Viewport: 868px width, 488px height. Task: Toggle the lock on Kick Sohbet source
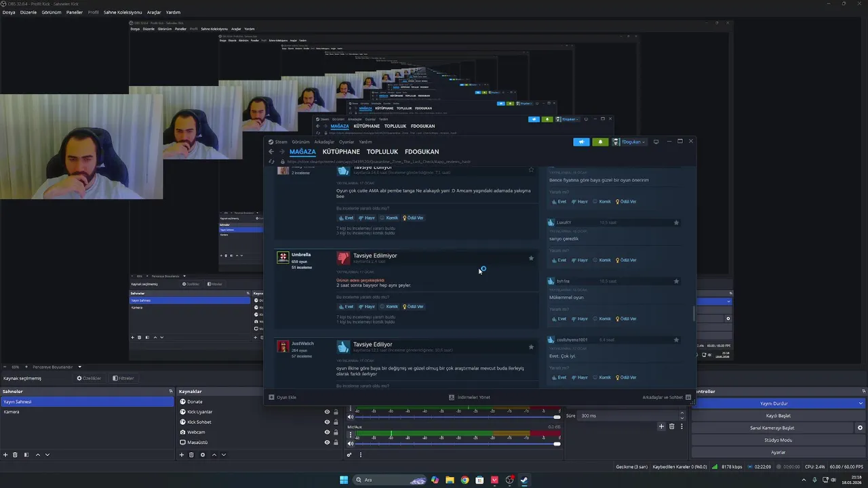pyautogui.click(x=337, y=422)
